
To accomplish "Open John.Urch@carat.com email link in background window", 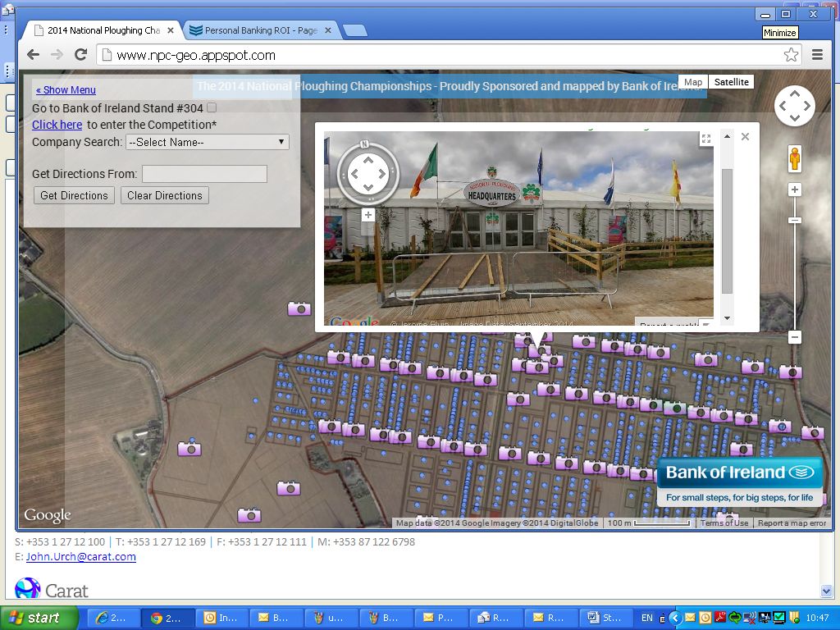I will (81, 557).
